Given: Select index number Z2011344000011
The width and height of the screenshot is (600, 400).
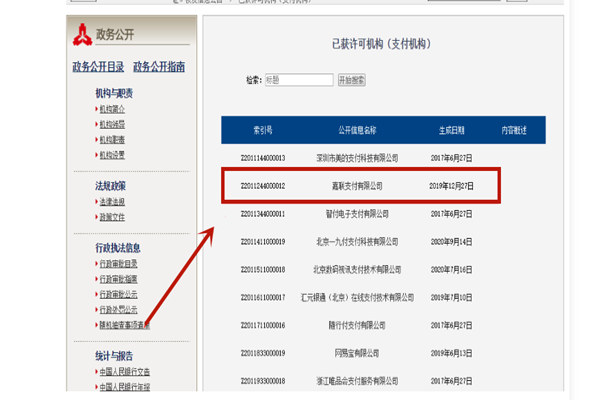Looking at the screenshot, I should tap(263, 214).
